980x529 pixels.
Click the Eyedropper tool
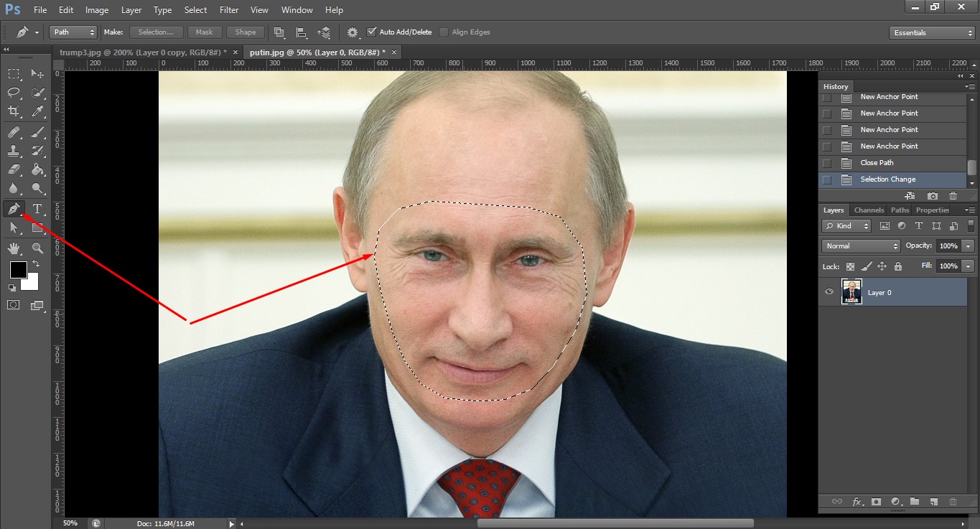pyautogui.click(x=37, y=111)
